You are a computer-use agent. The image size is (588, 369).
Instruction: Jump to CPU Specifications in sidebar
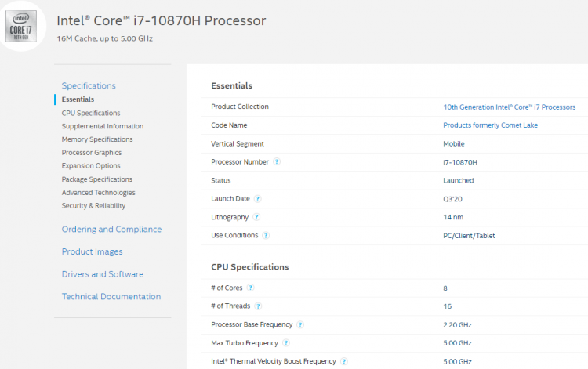91,113
